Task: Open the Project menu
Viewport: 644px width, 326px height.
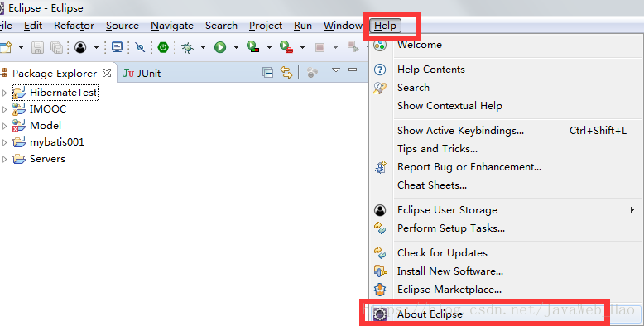Action: point(266,26)
